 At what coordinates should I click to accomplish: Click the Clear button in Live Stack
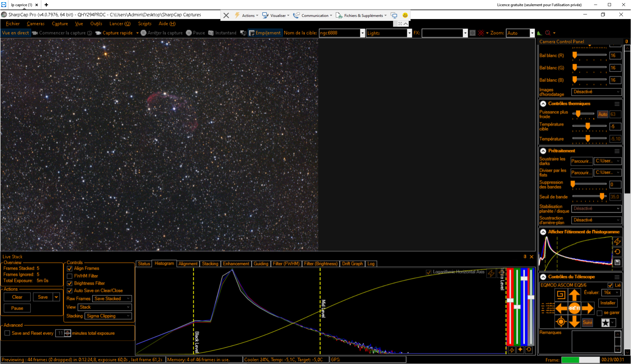click(17, 297)
